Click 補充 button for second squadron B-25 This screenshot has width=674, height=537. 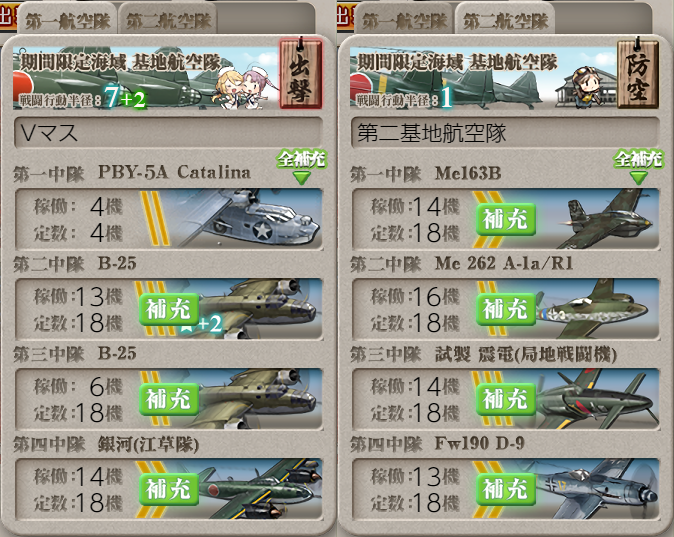(x=168, y=309)
